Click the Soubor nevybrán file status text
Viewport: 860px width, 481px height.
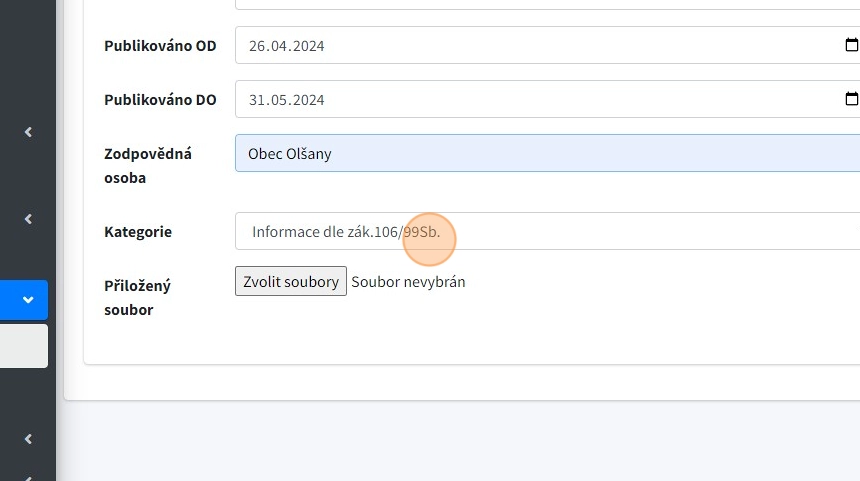click(x=408, y=282)
